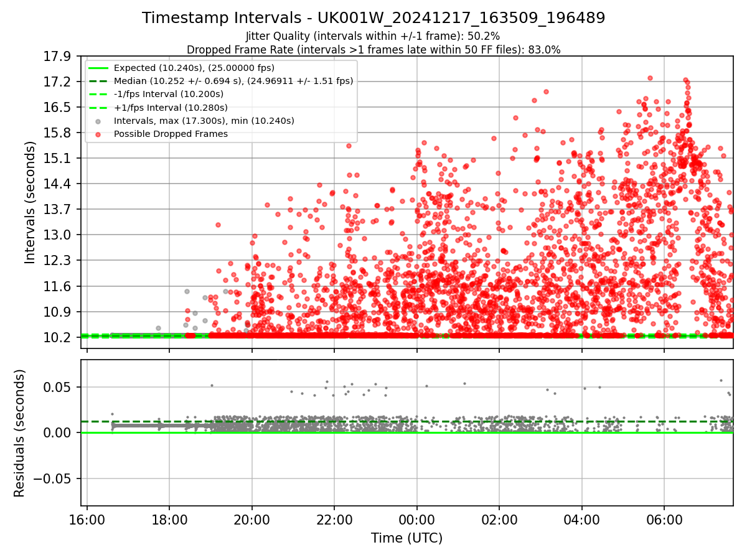This screenshot has height=560, width=747.
Task: Click the 'Intervals (seconds)' y-axis label
Action: point(31,202)
